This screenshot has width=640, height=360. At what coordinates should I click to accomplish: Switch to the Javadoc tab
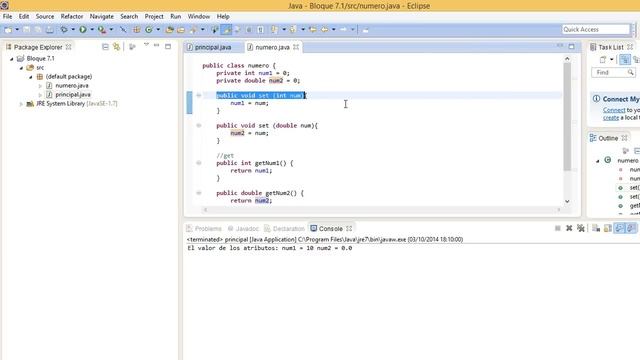pos(243,229)
